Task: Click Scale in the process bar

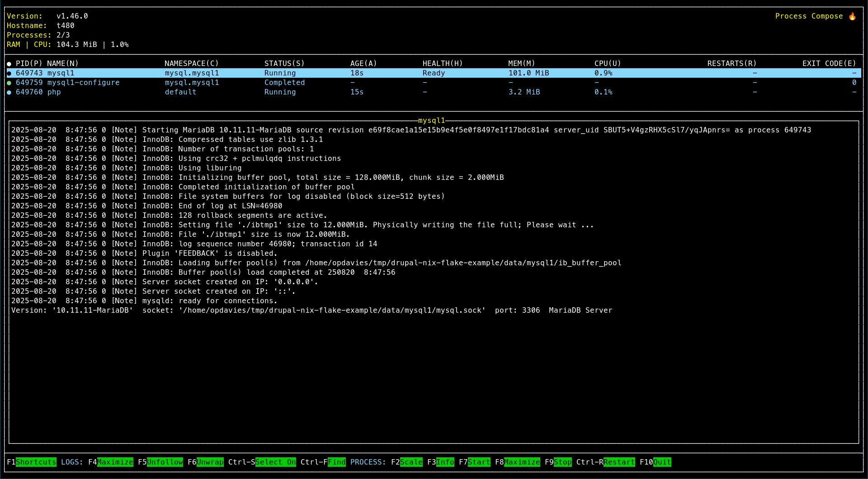Action: tap(411, 462)
